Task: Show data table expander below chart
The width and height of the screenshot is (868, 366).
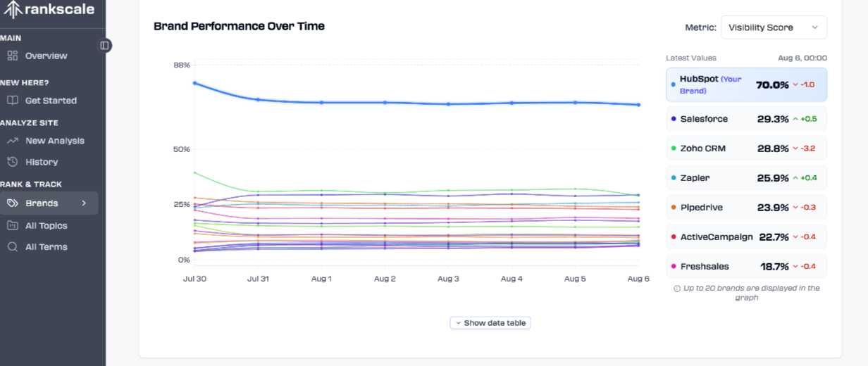Action: [490, 323]
